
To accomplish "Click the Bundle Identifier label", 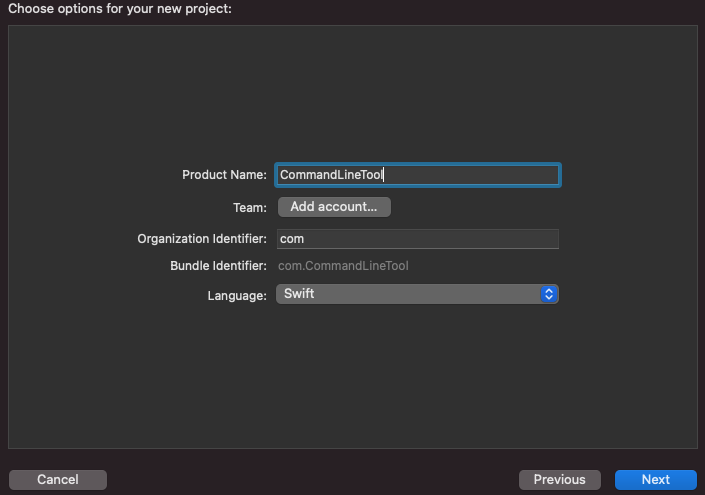I will [x=218, y=266].
